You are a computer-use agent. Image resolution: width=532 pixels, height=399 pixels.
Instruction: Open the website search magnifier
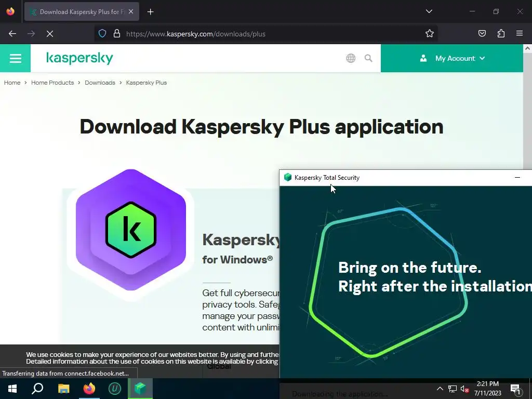click(x=368, y=58)
